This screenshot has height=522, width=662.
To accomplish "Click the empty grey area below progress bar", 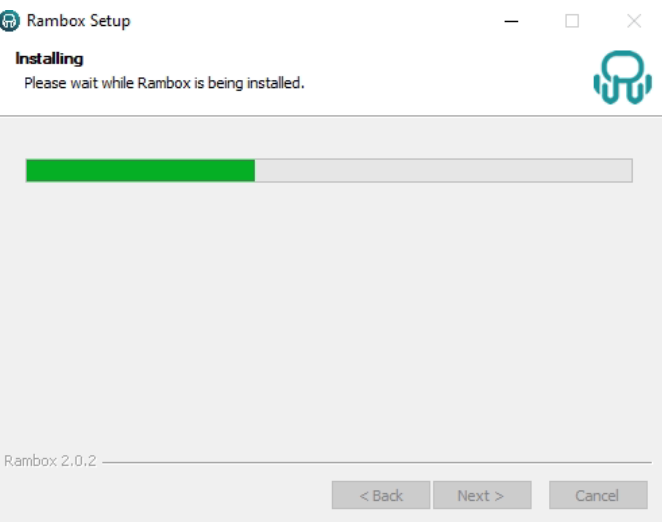I will pos(329,313).
